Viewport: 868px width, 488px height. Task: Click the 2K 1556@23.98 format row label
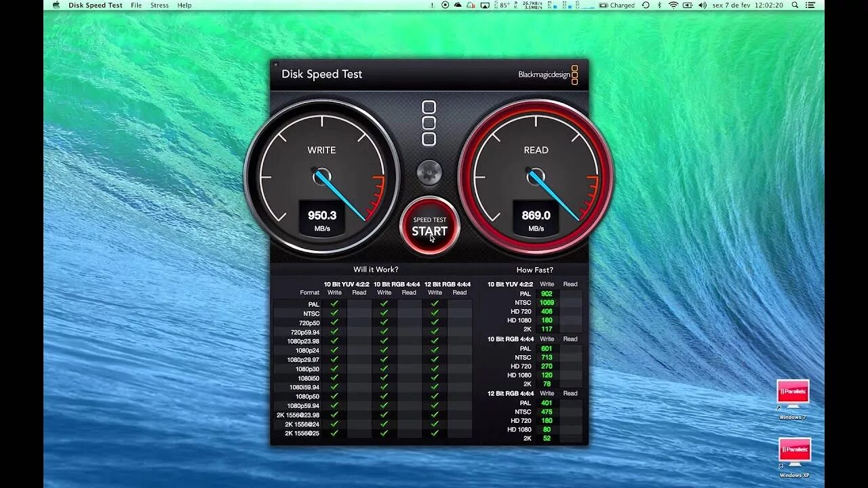(298, 415)
